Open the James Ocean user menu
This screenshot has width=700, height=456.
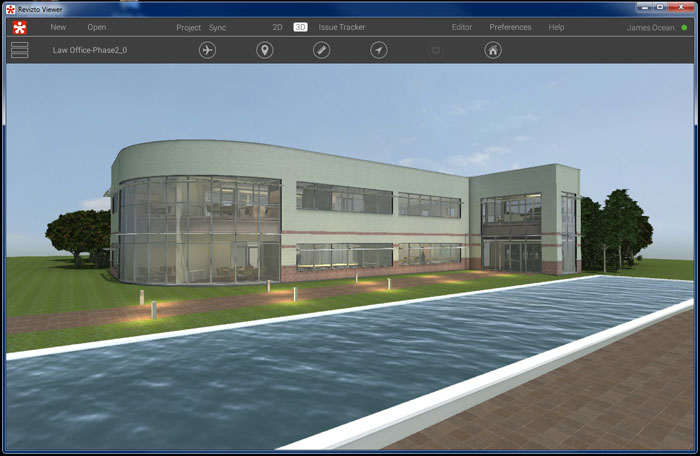click(650, 28)
